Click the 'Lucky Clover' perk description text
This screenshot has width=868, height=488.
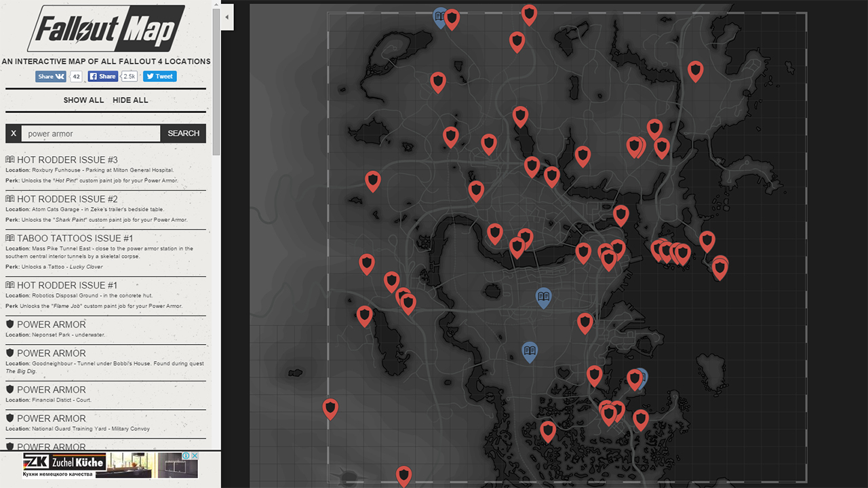(54, 267)
